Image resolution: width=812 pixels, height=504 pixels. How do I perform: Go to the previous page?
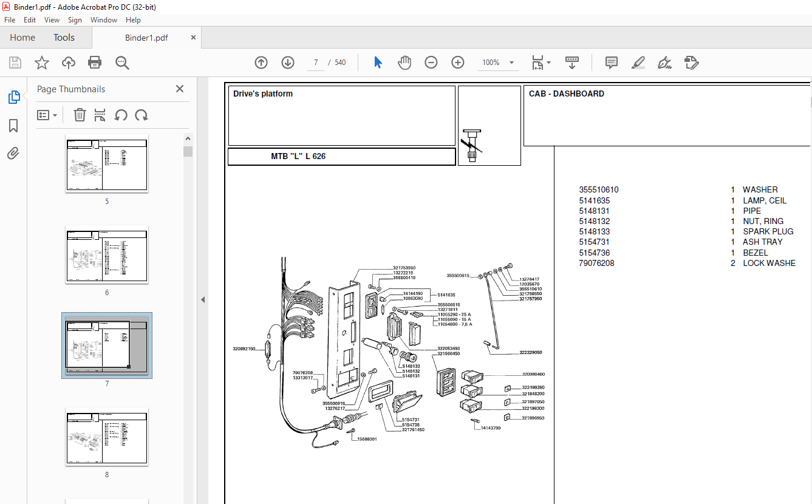(261, 63)
